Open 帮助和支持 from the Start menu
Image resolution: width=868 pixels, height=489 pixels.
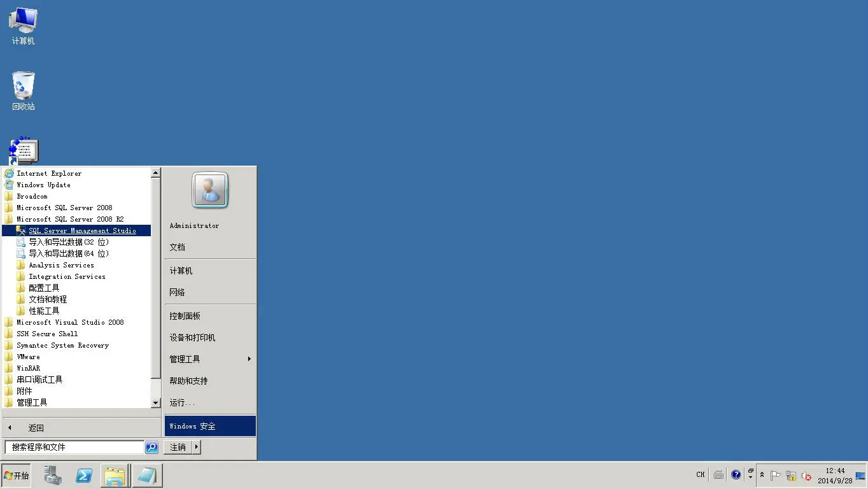210,381
